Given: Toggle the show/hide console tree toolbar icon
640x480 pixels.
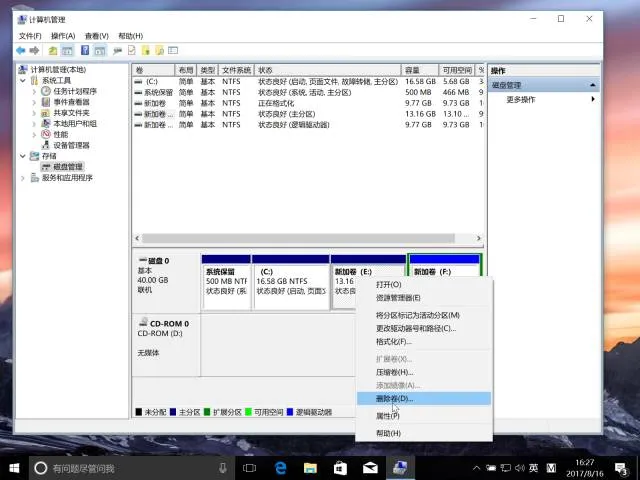Looking at the screenshot, I should [x=67, y=51].
